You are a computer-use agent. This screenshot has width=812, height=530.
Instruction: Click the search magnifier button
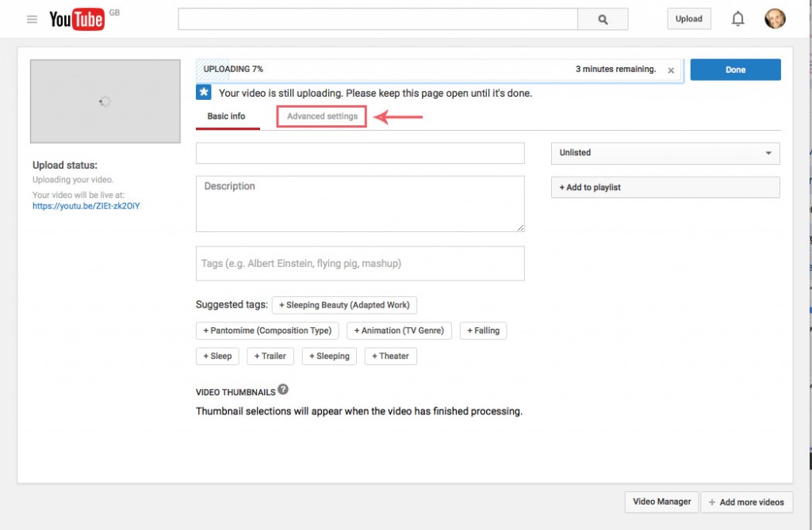pos(603,19)
